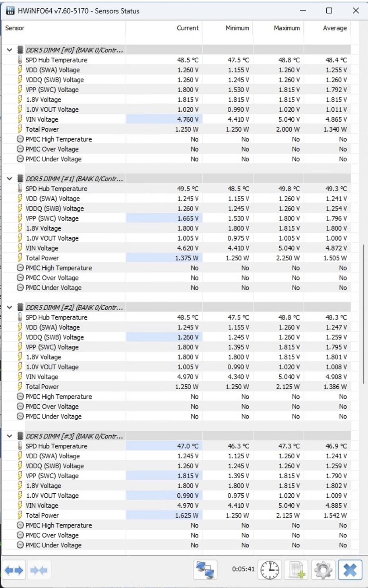Viewport: 368px width, 588px height.
Task: Click DIMM #3 1.0V VOUT current value 0.990 V
Action: (188, 495)
